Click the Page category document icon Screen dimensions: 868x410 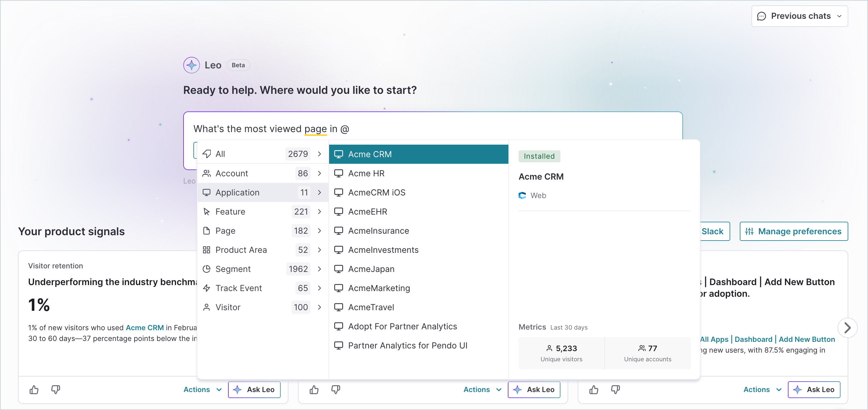[x=207, y=231]
